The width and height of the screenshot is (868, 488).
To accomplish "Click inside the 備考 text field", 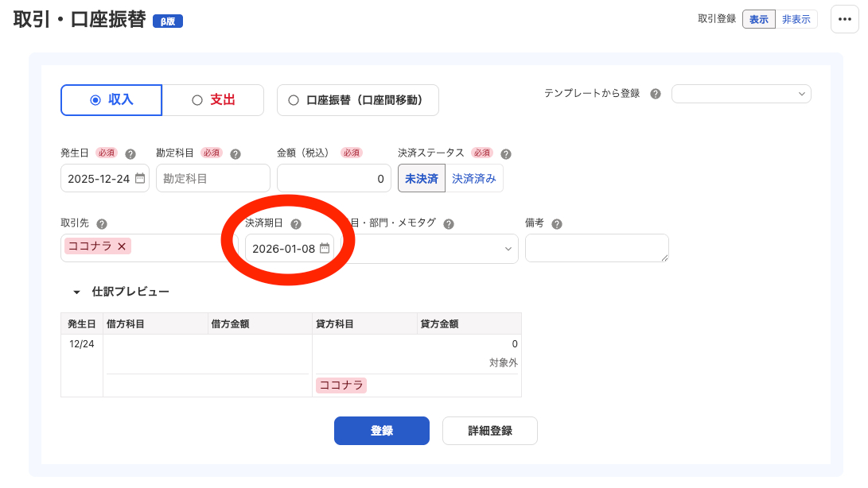I will (x=597, y=248).
